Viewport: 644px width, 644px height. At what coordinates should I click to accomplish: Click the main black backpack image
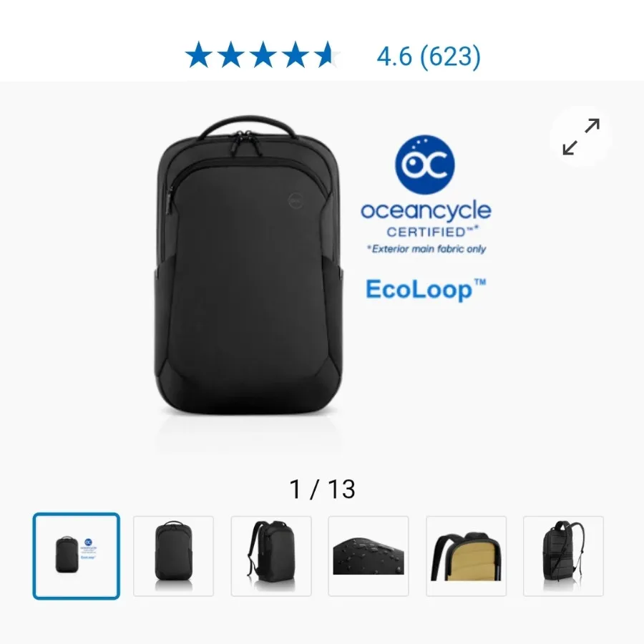pyautogui.click(x=248, y=265)
